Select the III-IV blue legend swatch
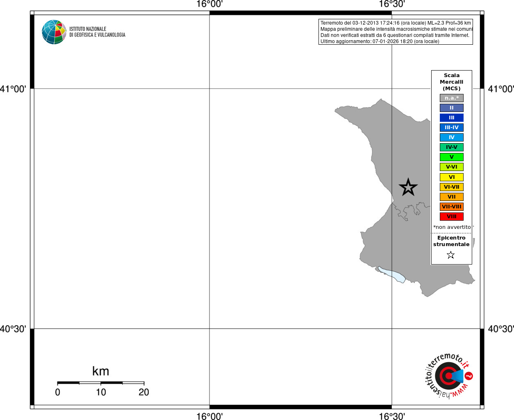Image resolution: width=514 pixels, height=420 pixels. 452,128
